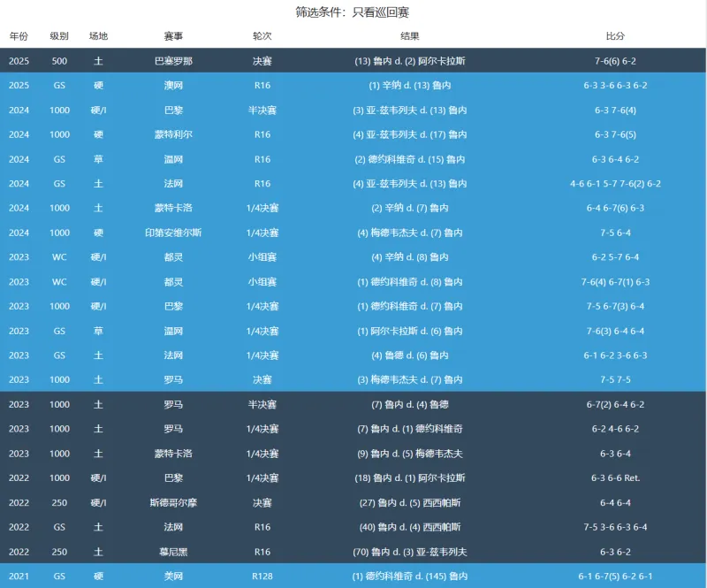707x588 pixels.
Task: Click the 年份 column header
Action: 19,36
